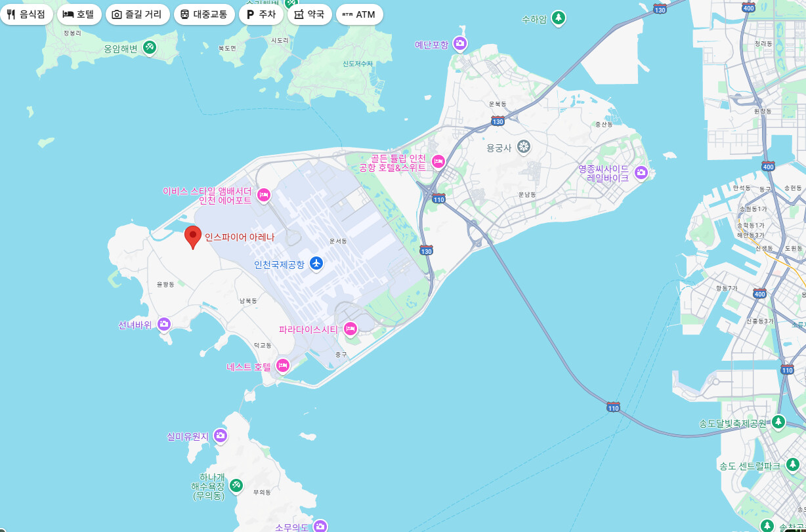Click the 신흥동3가 district label
Screen dimensions: 806x532
(x=760, y=320)
